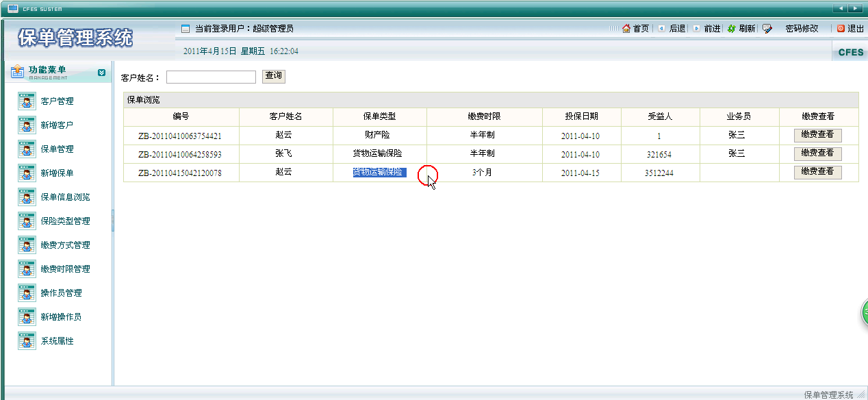Click the 客户姓名 column header
This screenshot has width=868, height=400.
click(x=286, y=117)
